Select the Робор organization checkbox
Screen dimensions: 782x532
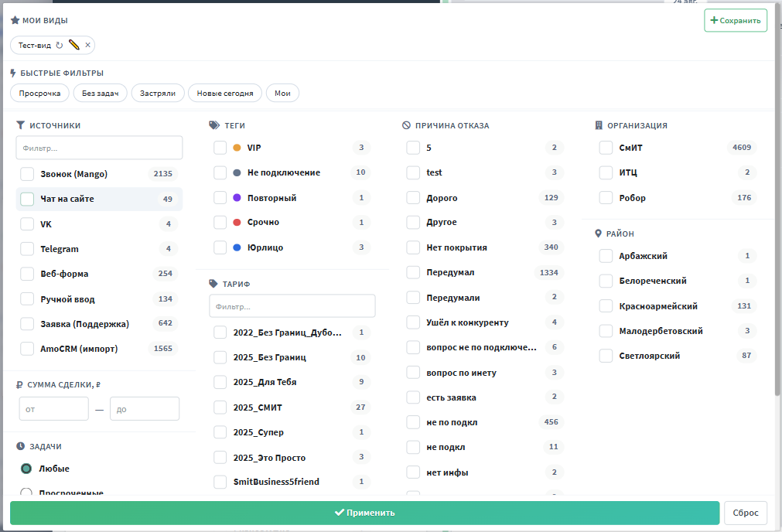(x=606, y=198)
